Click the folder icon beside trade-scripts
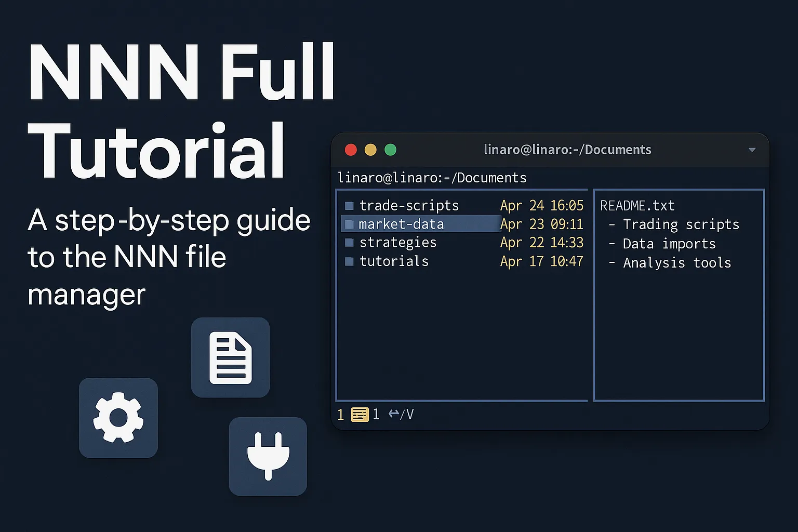 click(x=349, y=206)
